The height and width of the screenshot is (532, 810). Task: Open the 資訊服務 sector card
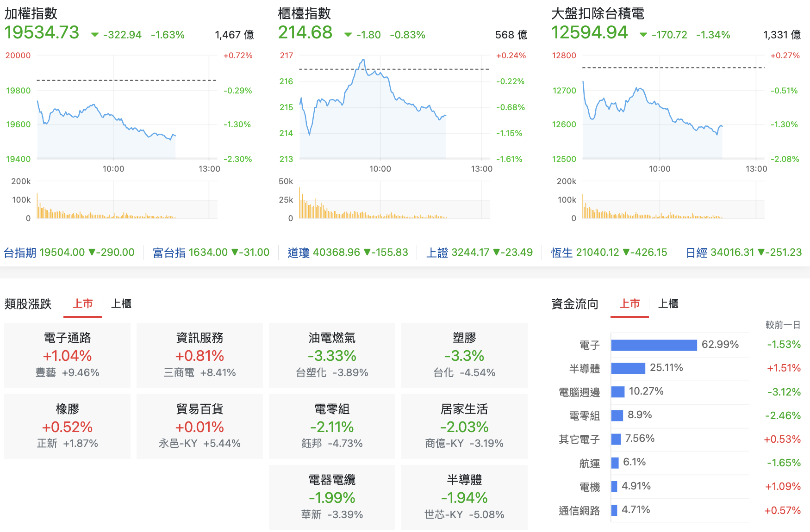click(199, 355)
